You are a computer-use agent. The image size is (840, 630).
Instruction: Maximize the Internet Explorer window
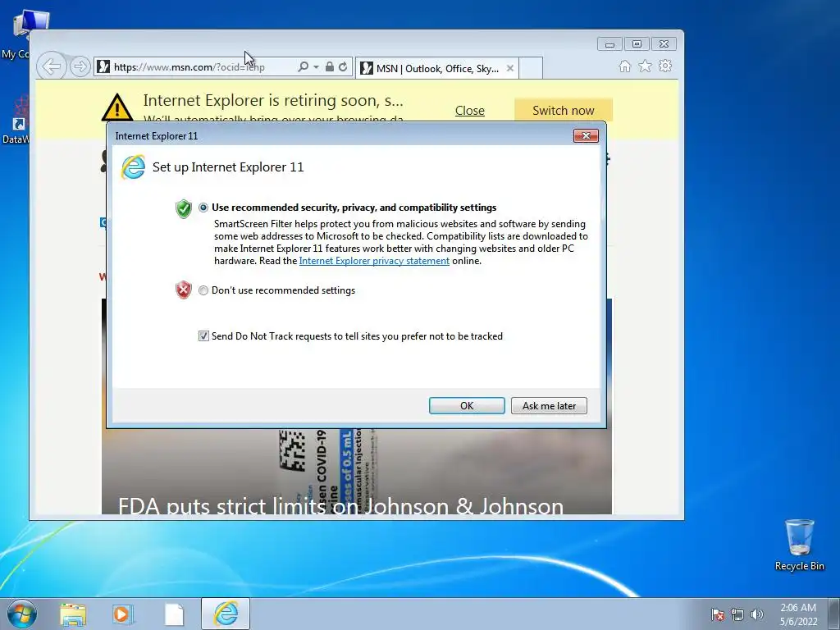tap(637, 44)
